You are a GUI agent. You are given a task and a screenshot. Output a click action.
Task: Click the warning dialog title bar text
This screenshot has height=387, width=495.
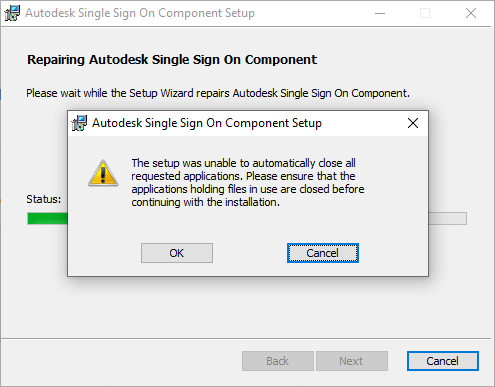pos(207,123)
